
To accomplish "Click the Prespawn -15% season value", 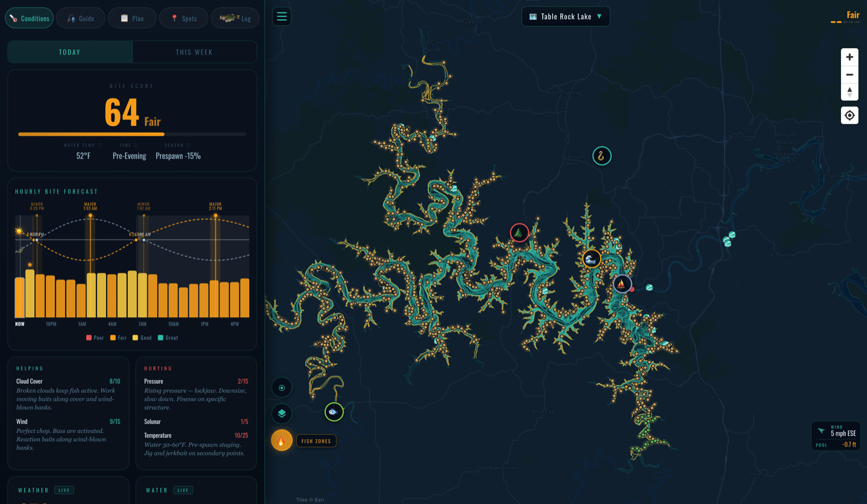I will [178, 156].
